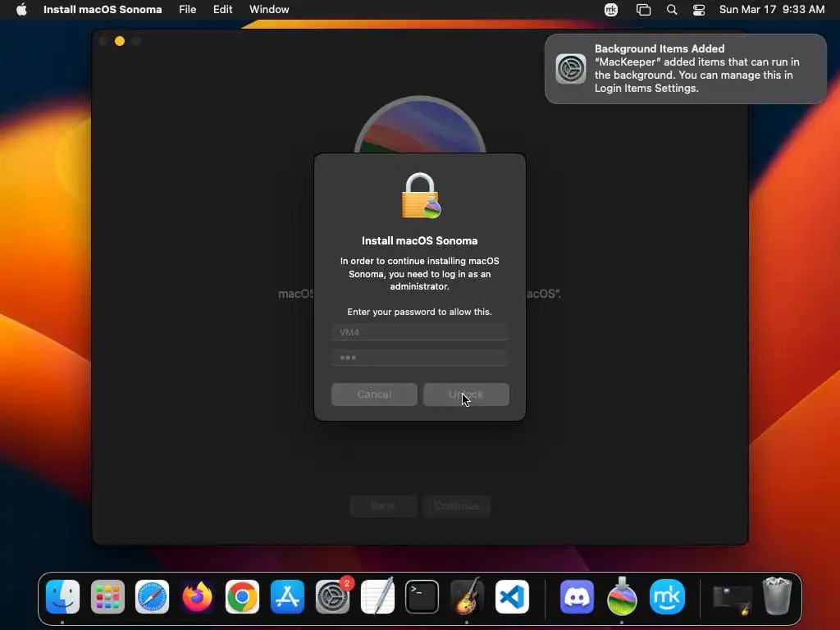Launch Firefox from the Dock
The image size is (840, 630).
click(197, 596)
